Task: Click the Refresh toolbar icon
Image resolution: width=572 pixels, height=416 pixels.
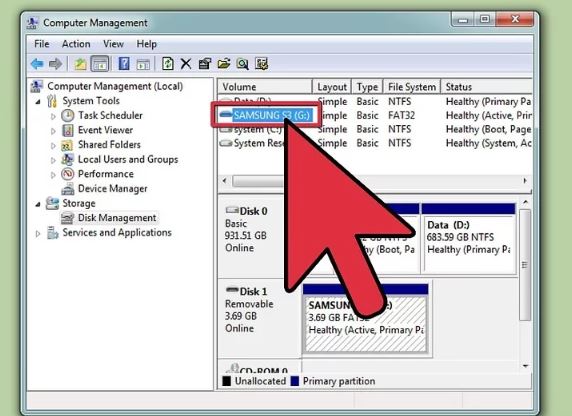Action: tap(167, 64)
